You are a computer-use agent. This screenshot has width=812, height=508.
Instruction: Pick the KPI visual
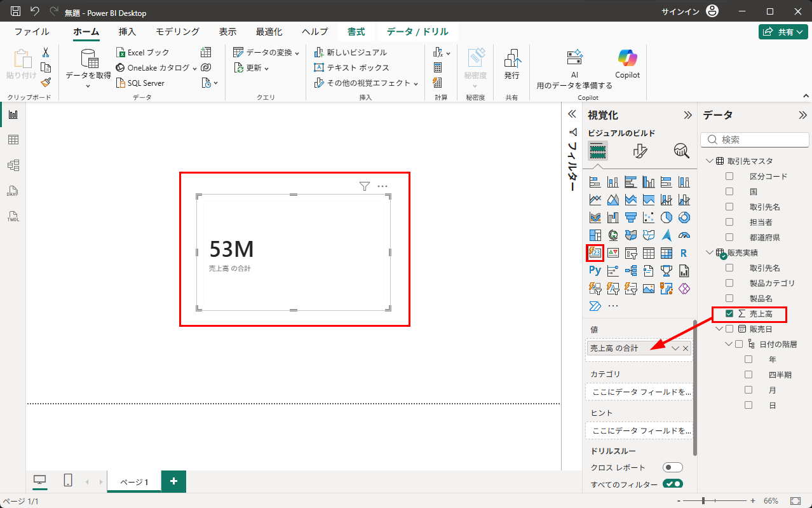(x=613, y=253)
